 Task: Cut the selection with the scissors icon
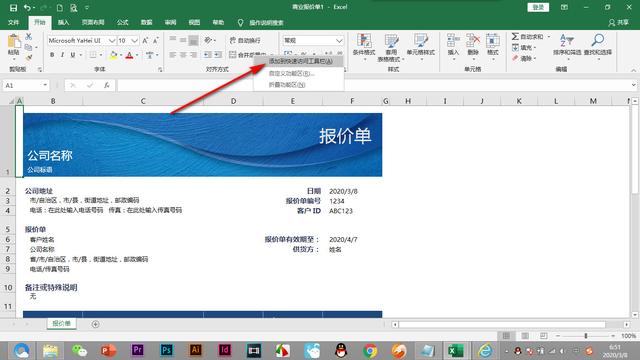[28, 37]
